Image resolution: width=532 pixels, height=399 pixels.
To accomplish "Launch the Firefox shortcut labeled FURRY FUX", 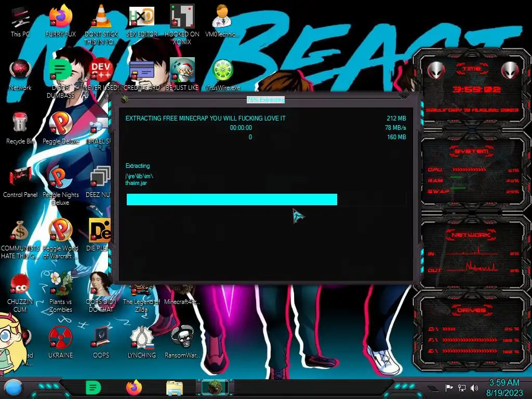I will click(x=60, y=20).
